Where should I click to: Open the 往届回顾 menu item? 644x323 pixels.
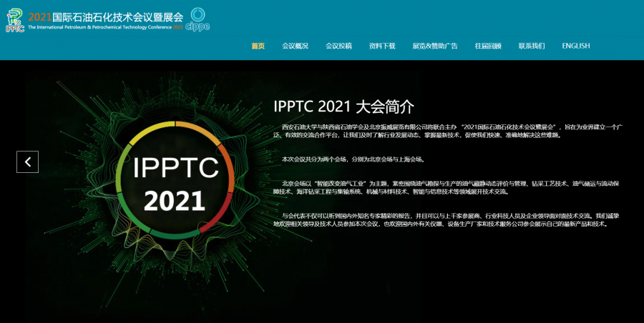488,46
